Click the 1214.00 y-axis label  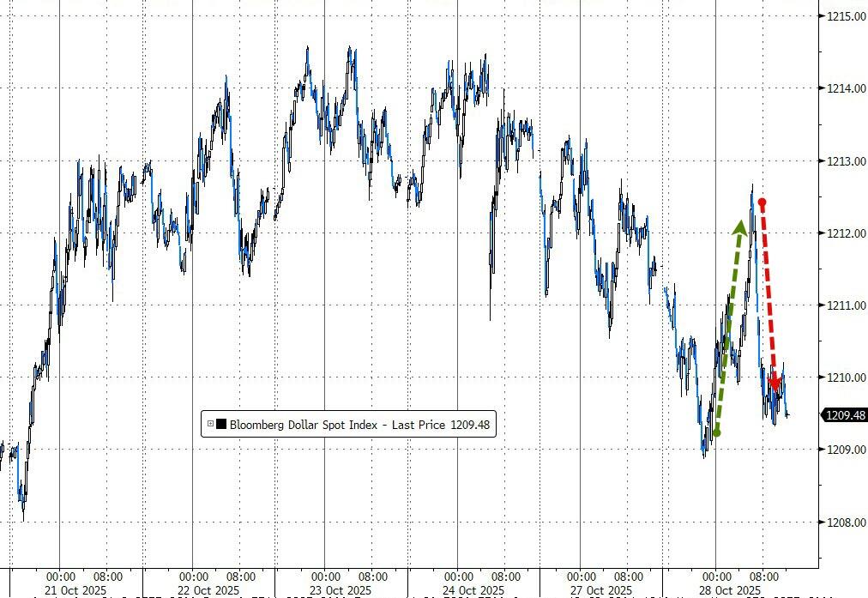[845, 88]
